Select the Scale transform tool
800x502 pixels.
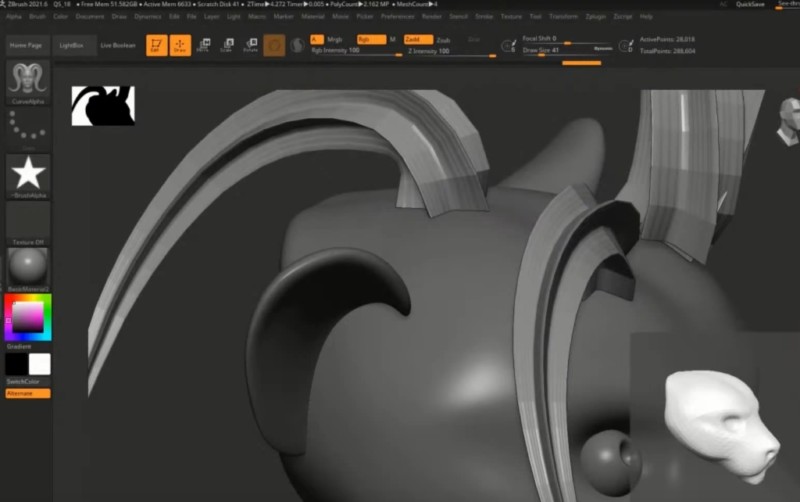click(227, 45)
